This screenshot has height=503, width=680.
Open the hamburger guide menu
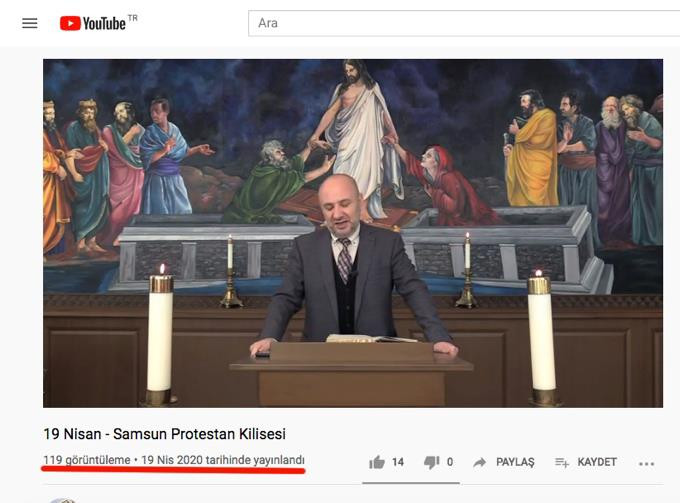(29, 23)
